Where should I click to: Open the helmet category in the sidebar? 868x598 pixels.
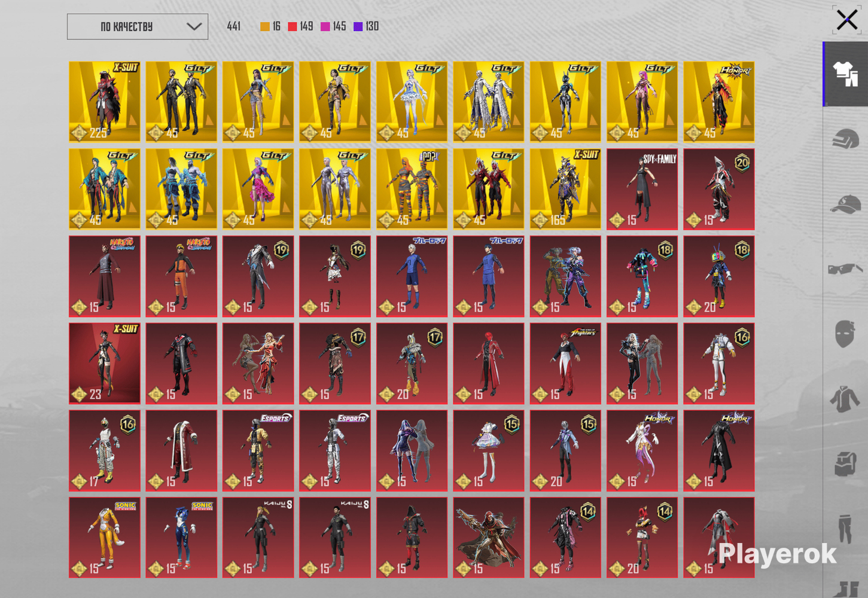click(846, 140)
